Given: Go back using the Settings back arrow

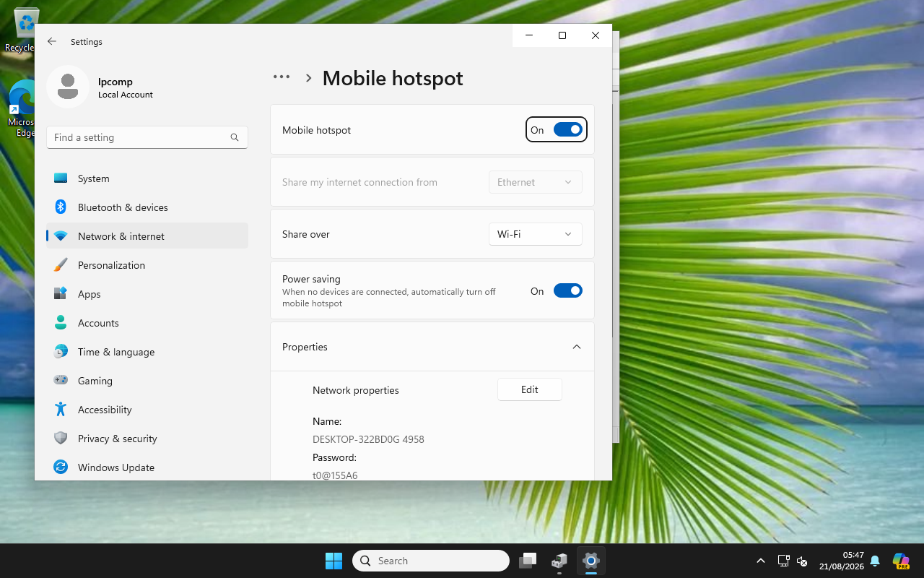Looking at the screenshot, I should click(x=52, y=42).
